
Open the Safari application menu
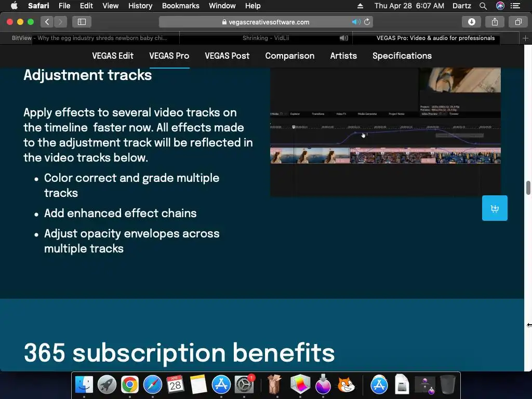[38, 6]
